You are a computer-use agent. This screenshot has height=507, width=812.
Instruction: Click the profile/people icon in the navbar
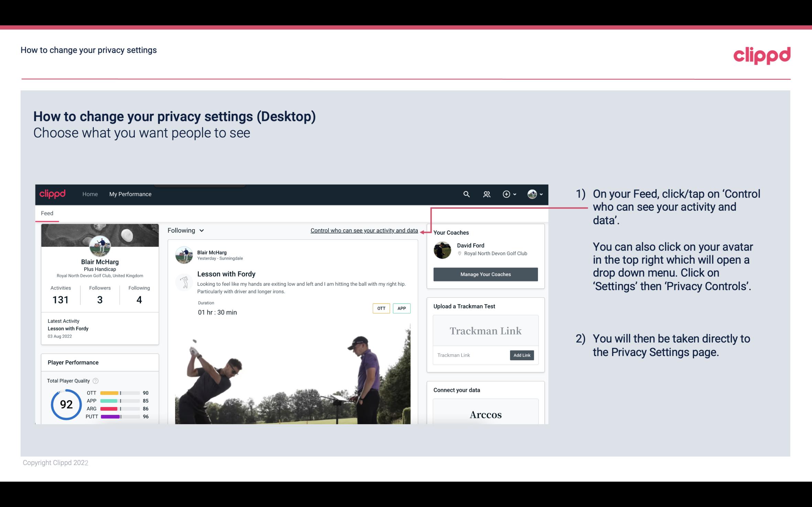487,194
